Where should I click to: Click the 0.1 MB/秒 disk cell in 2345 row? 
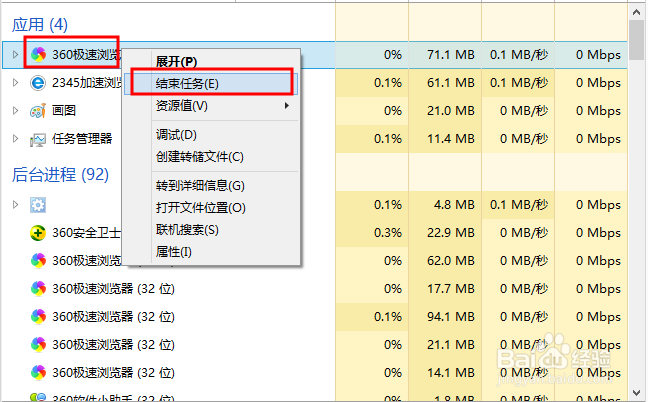tap(519, 83)
